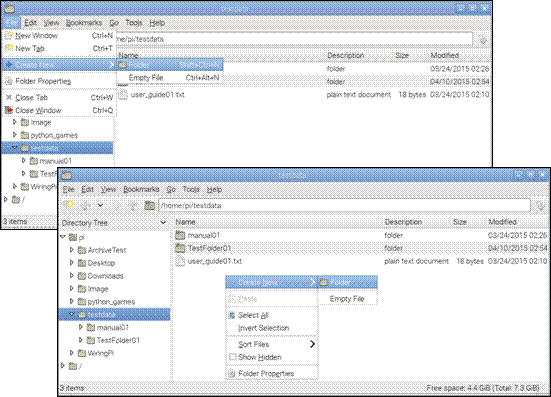Expand TestFolder01 in front directory tree

(81, 340)
